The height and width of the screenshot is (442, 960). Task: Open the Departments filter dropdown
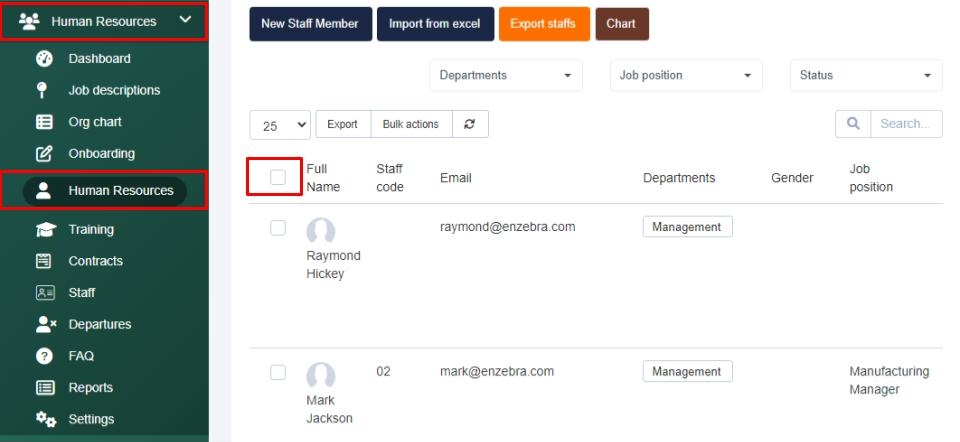coord(505,75)
